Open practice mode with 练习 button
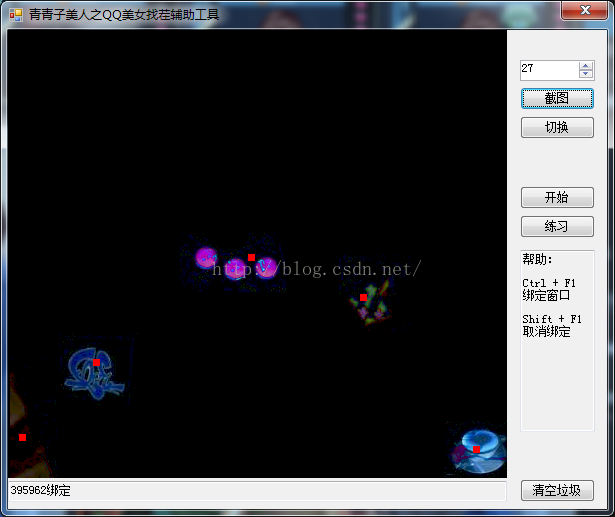615x517 pixels. [x=557, y=226]
